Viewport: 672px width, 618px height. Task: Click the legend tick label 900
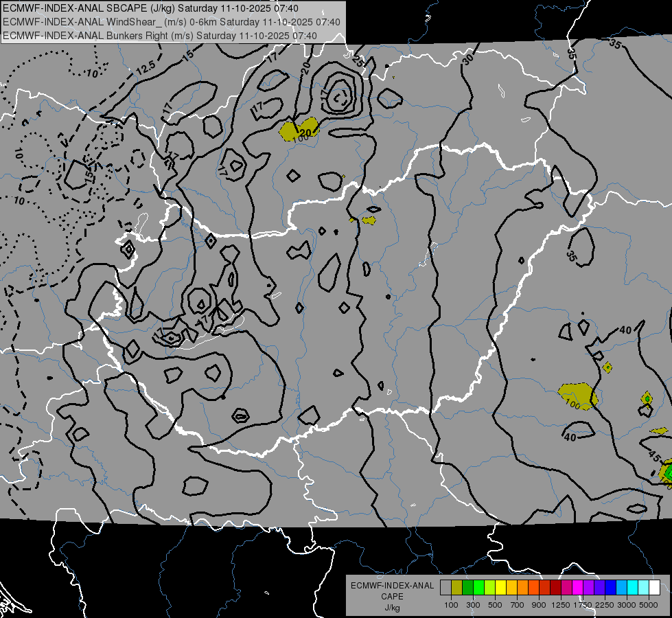coord(539,605)
